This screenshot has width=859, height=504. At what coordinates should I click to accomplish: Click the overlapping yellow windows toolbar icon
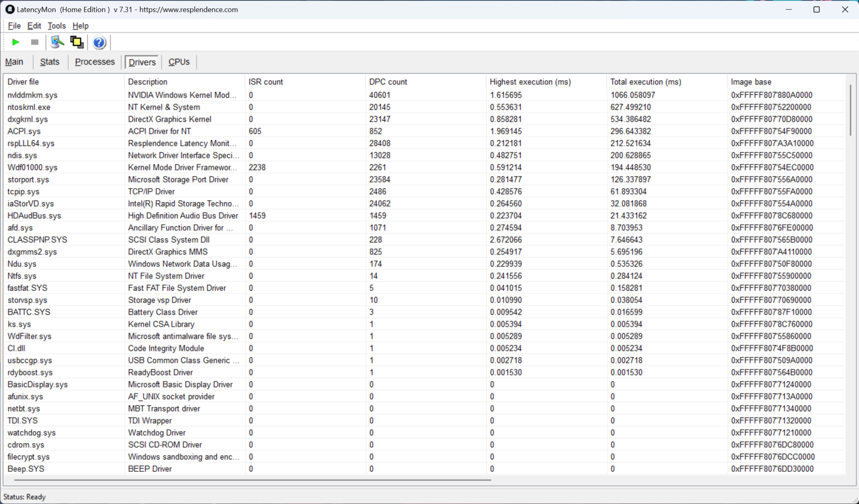tap(77, 42)
